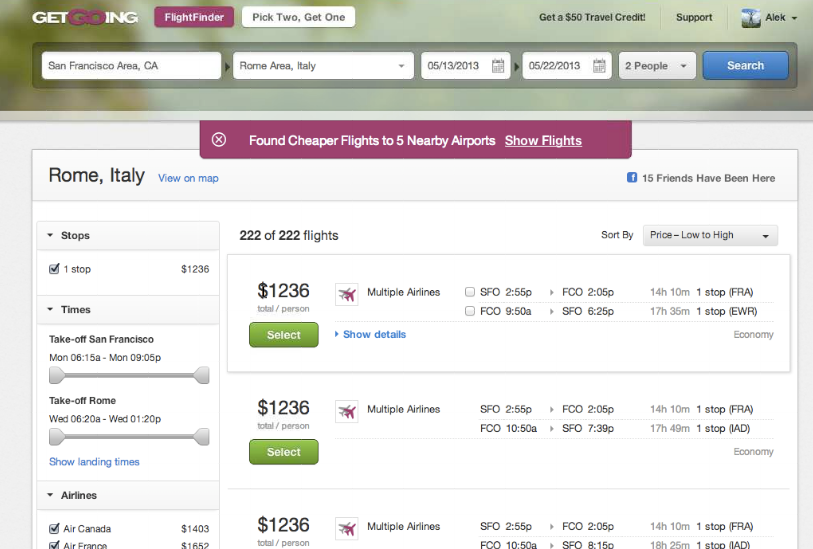The width and height of the screenshot is (813, 549).
Task: Click the second result's airline plane icon
Action: tap(346, 412)
